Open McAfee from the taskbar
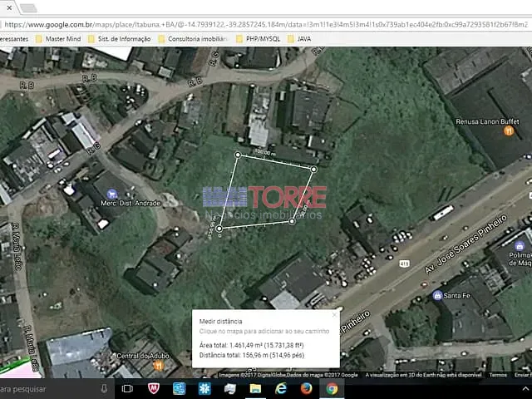Viewport: 532px width, 399px height. (x=154, y=388)
